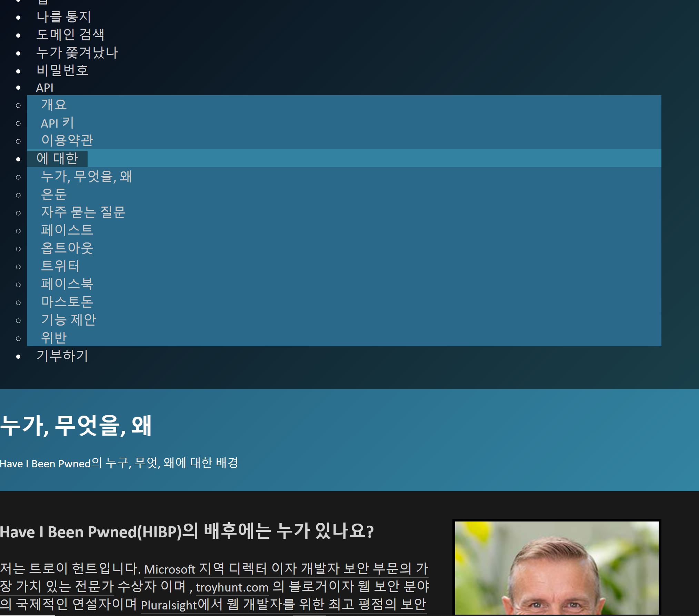This screenshot has height=616, width=699.
Task: Go to 누가 쫓겨났나 page
Action: tap(77, 52)
